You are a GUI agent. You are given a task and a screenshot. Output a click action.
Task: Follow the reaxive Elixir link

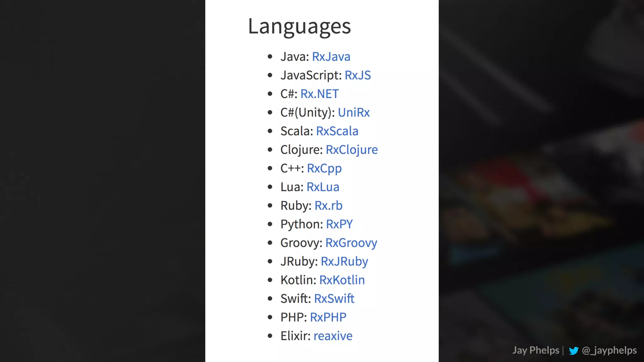click(x=333, y=336)
